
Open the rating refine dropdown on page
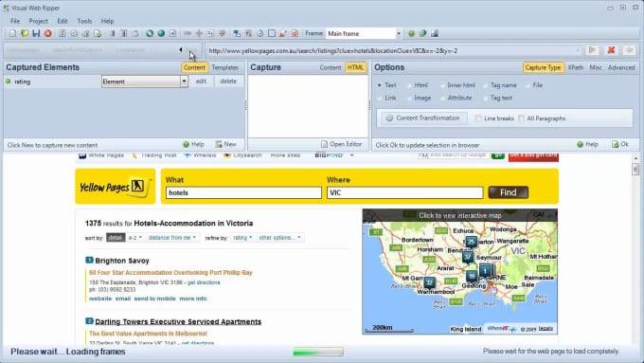pyautogui.click(x=242, y=238)
